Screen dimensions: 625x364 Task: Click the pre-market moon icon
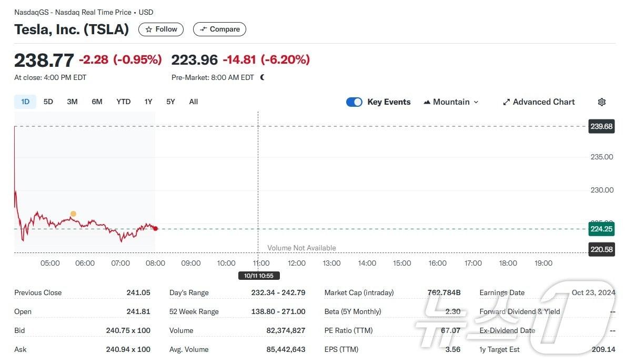263,77
